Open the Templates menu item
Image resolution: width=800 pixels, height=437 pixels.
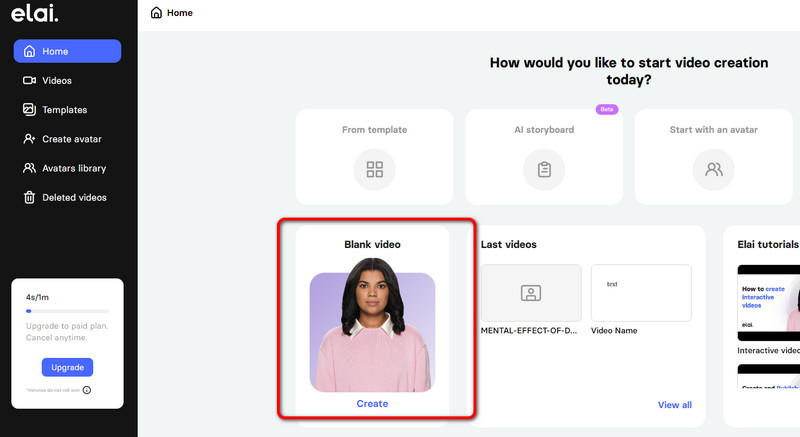[64, 110]
